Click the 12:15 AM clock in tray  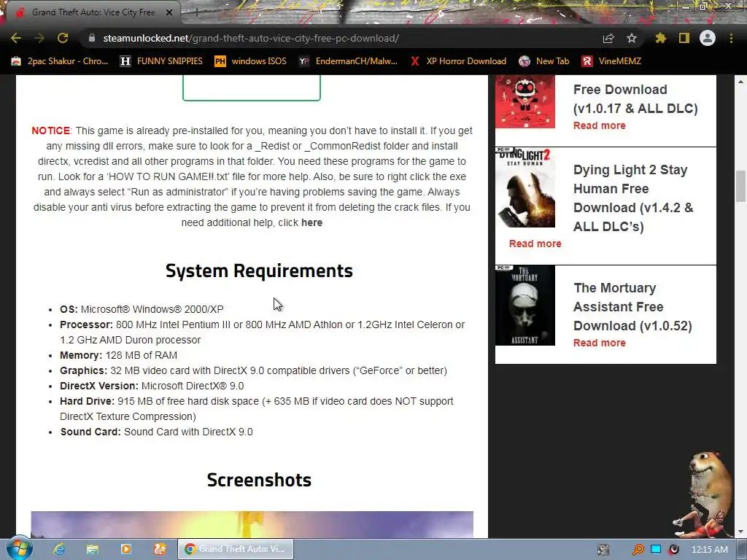pos(710,550)
